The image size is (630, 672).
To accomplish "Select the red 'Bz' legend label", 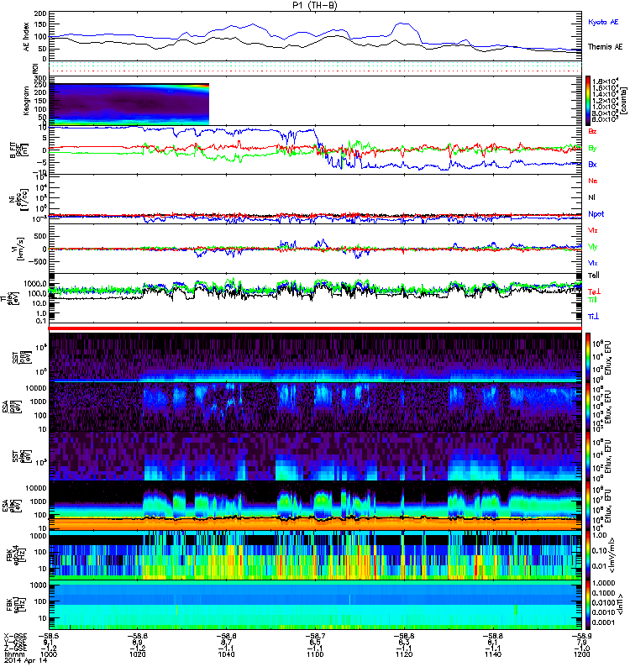I will [592, 131].
